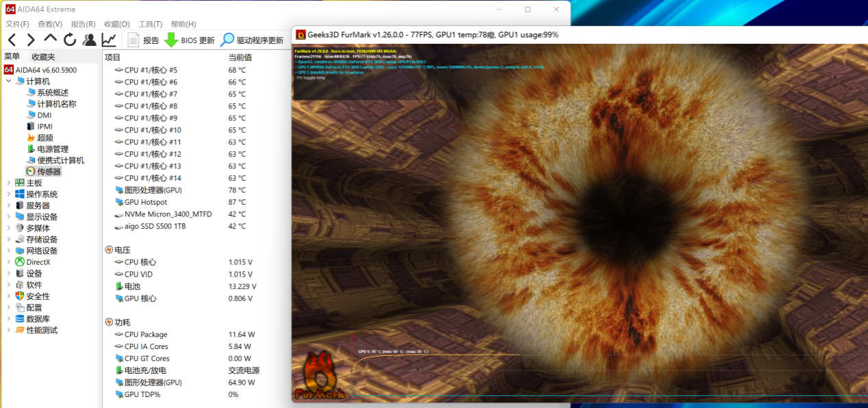Viewport: 868px width, 408px height.
Task: Expand the 主板 tree node
Action: tap(9, 183)
